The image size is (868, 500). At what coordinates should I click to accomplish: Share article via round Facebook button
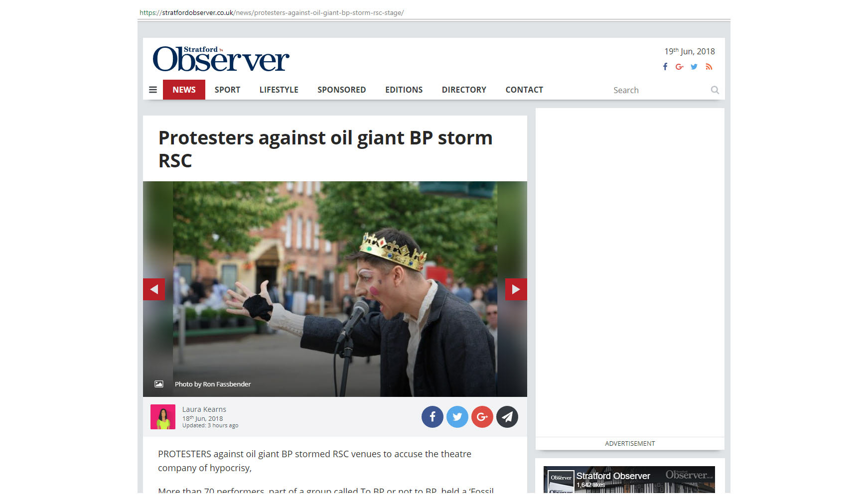tap(433, 417)
